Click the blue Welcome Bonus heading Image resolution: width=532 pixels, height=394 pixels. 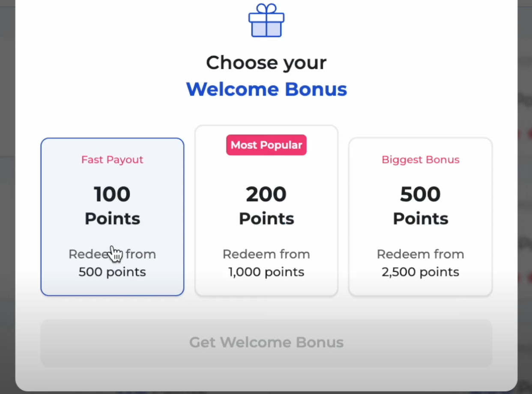point(266,89)
